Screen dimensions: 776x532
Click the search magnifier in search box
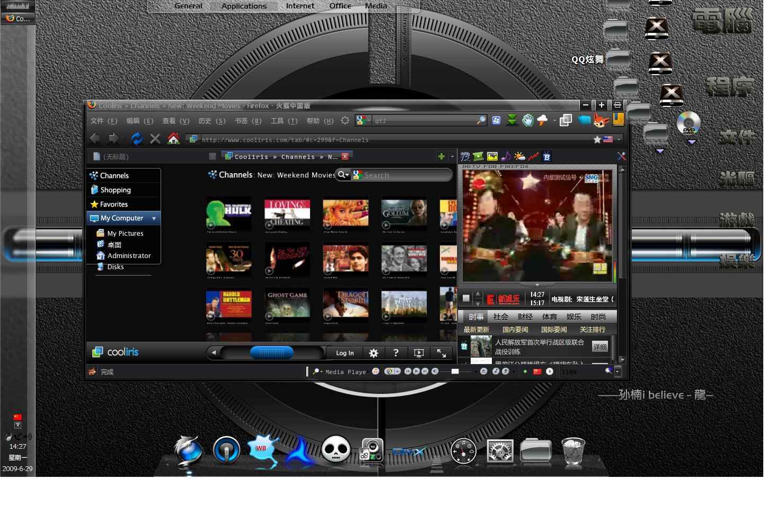coord(481,120)
